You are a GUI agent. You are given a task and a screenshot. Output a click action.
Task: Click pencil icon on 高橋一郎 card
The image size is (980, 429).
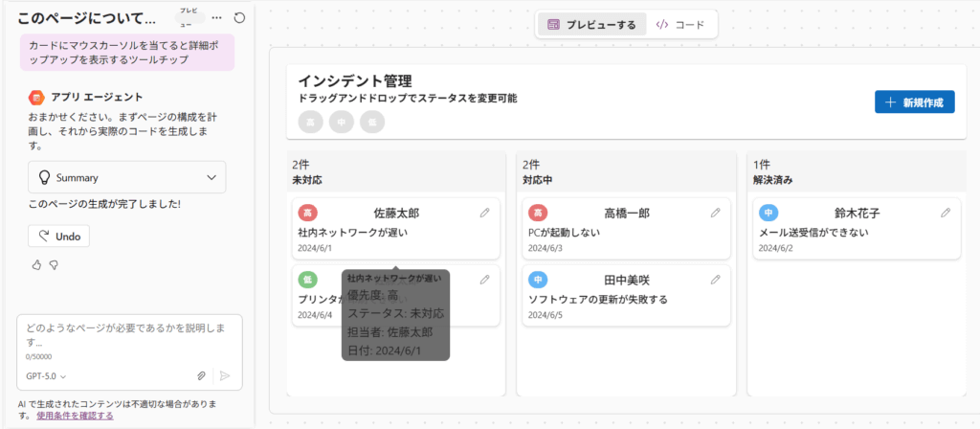pos(716,213)
